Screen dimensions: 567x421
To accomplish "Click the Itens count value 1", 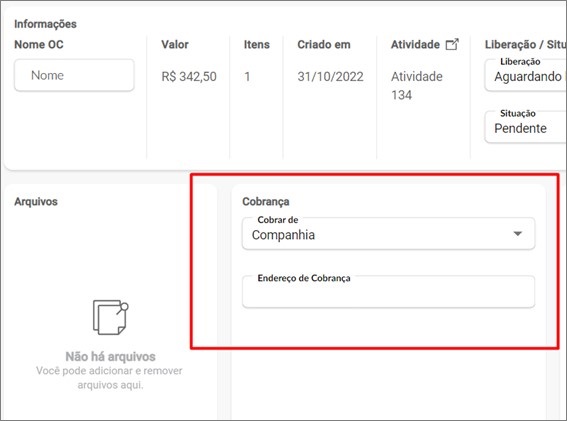I will click(247, 77).
